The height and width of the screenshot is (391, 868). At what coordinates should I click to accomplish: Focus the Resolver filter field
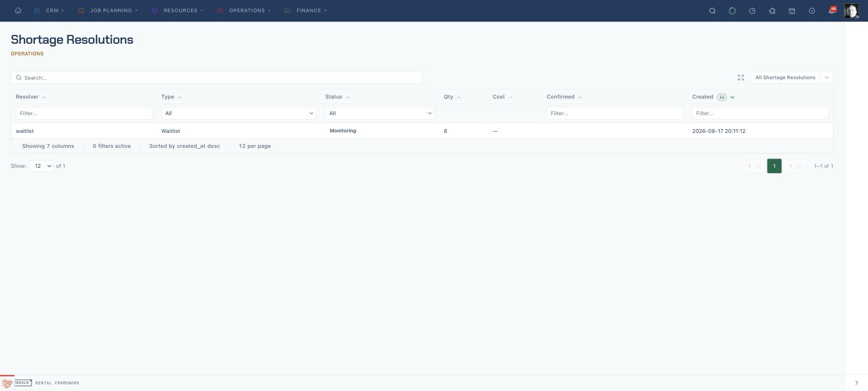pos(84,114)
